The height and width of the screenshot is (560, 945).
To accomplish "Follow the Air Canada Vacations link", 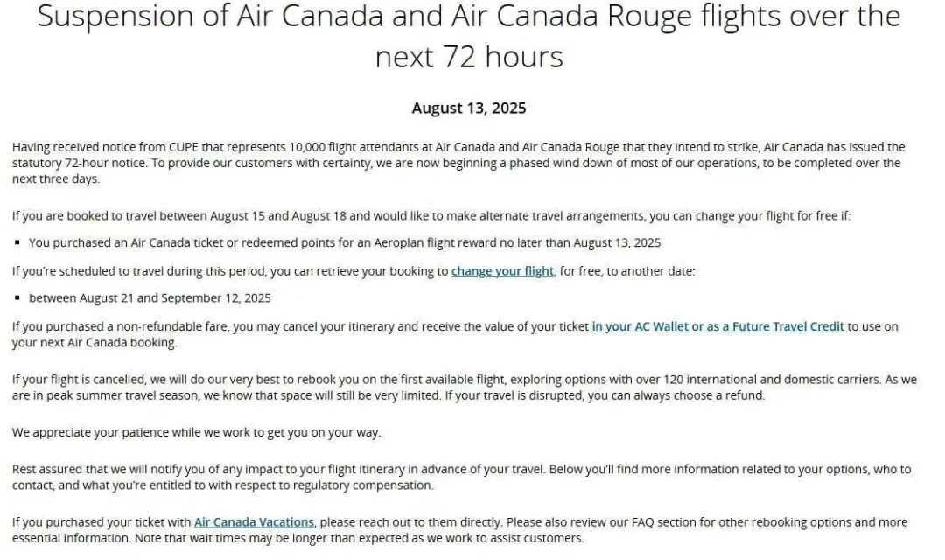I will (254, 522).
